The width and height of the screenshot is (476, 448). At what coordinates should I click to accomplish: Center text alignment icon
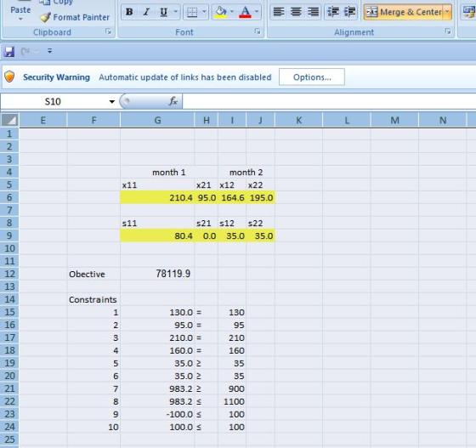coord(296,12)
